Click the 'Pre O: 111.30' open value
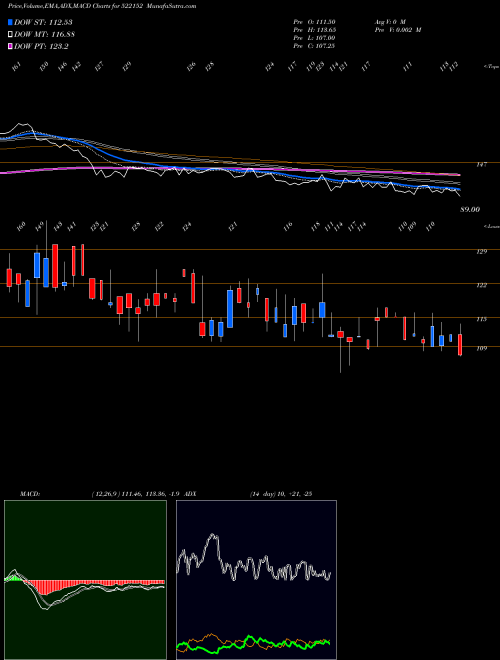Image resolution: width=500 pixels, height=660 pixels. pyautogui.click(x=314, y=21)
